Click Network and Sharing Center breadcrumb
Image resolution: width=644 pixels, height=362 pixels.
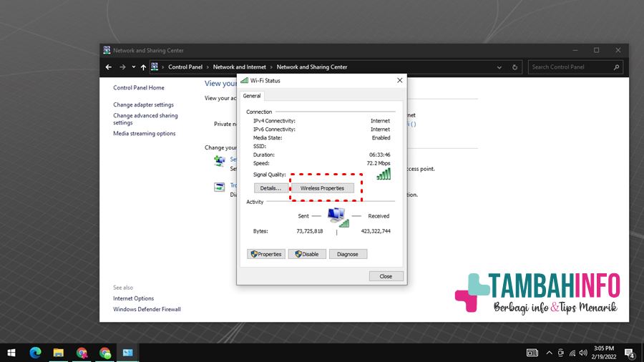tap(312, 67)
